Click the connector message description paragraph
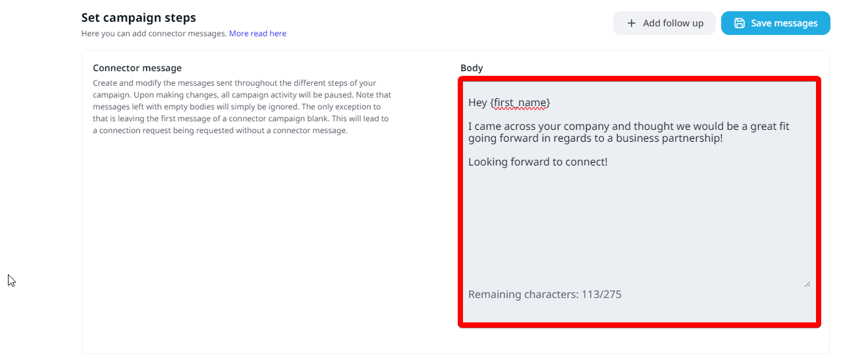The height and width of the screenshot is (358, 868). (x=242, y=107)
